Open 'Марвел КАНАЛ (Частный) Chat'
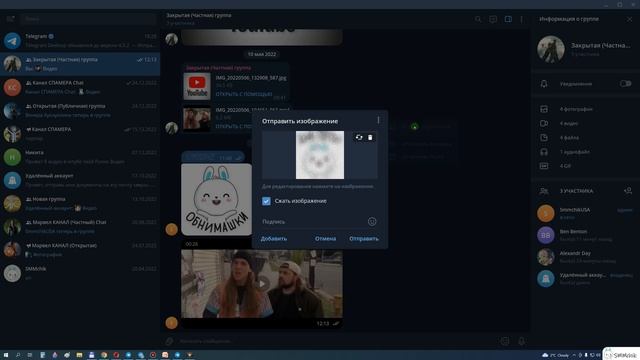 click(80, 227)
